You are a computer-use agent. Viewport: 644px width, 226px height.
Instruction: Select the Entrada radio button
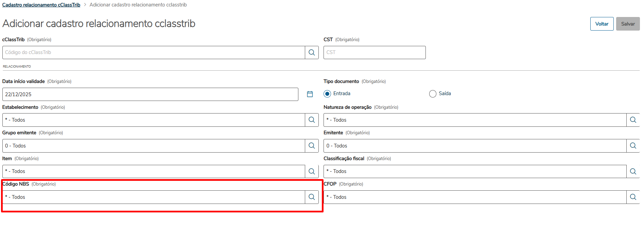(x=327, y=94)
